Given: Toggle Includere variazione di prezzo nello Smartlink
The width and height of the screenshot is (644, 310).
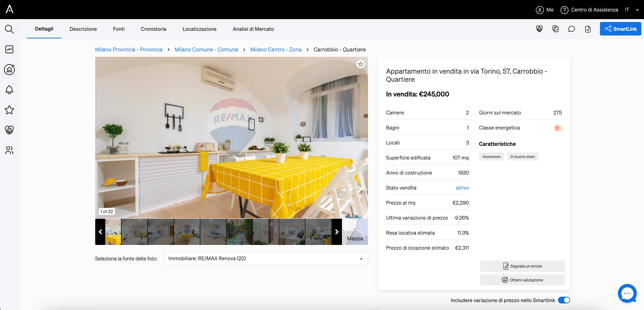Looking at the screenshot, I should tap(564, 300).
